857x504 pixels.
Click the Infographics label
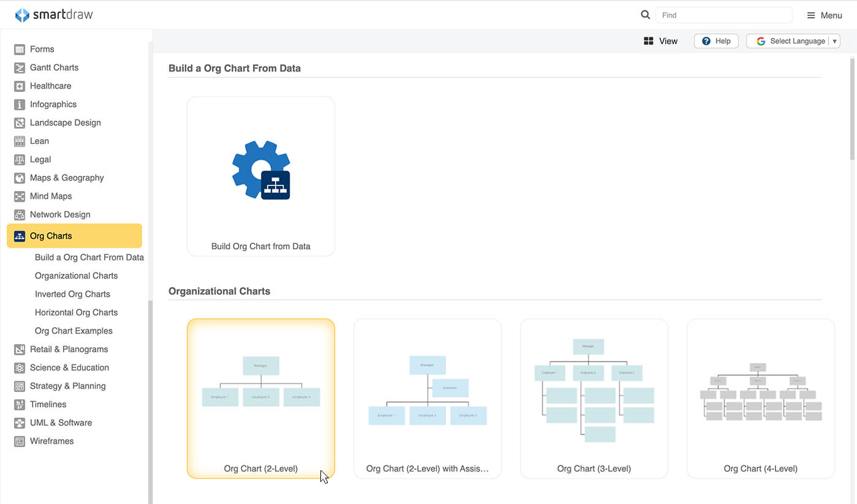click(53, 104)
